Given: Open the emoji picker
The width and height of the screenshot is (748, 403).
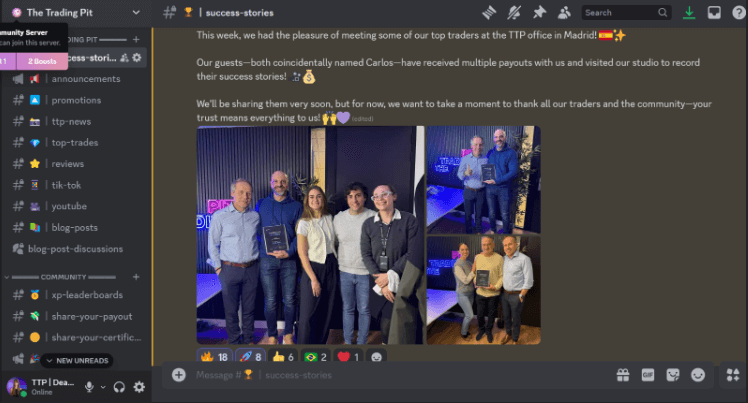Looking at the screenshot, I should pos(697,375).
